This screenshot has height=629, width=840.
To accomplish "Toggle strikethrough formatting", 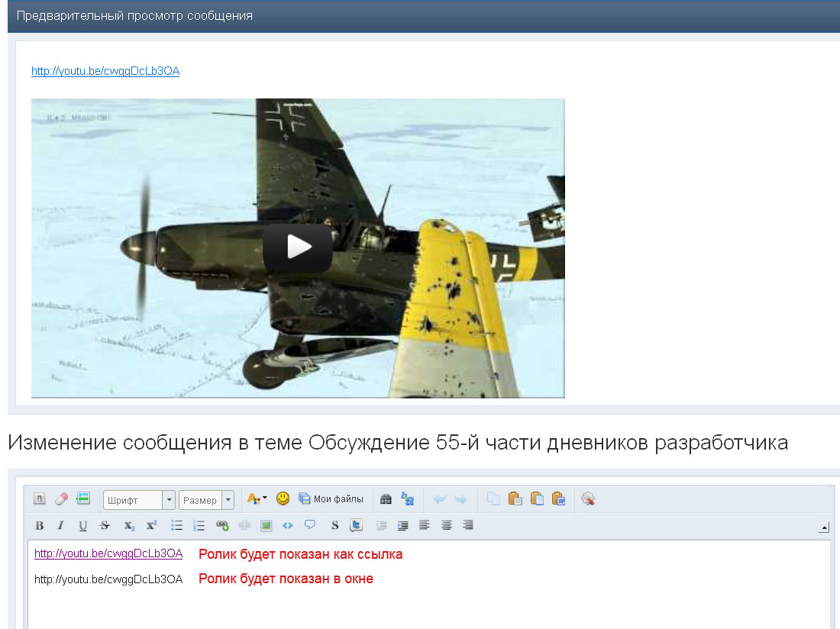I will pyautogui.click(x=105, y=526).
